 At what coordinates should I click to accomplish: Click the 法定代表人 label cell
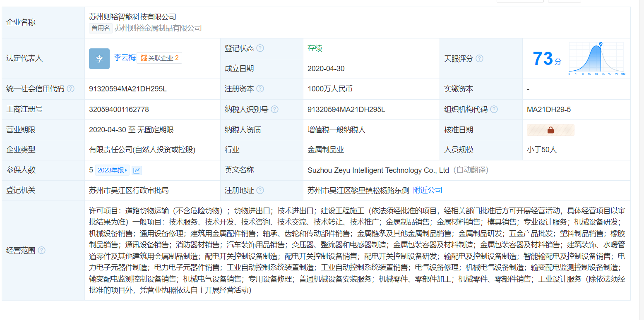click(x=43, y=59)
